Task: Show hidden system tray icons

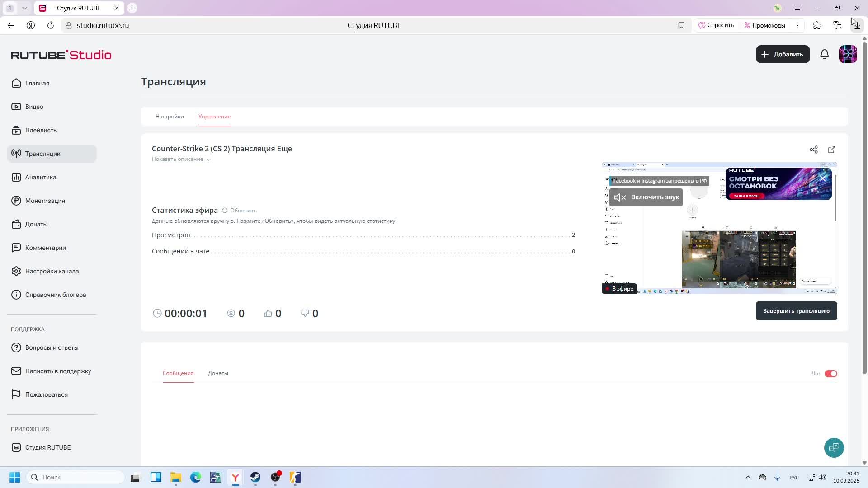Action: tap(748, 477)
